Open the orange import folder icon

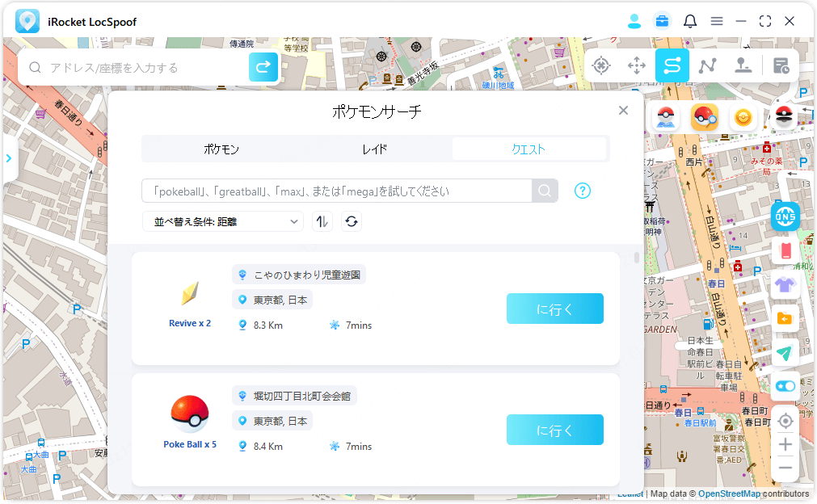click(785, 319)
